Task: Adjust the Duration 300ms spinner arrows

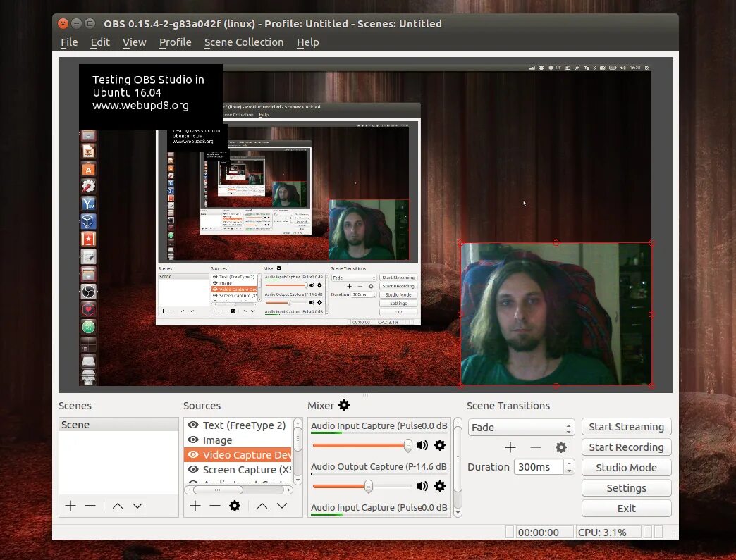Action: (x=569, y=466)
